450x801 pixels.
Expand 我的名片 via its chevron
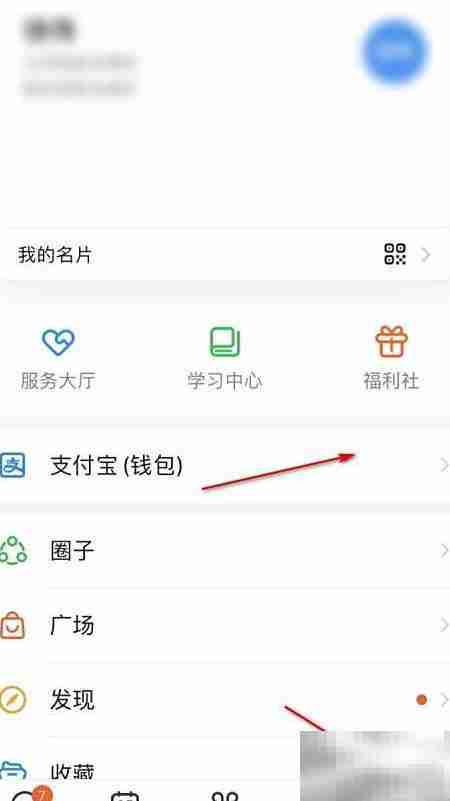425,254
